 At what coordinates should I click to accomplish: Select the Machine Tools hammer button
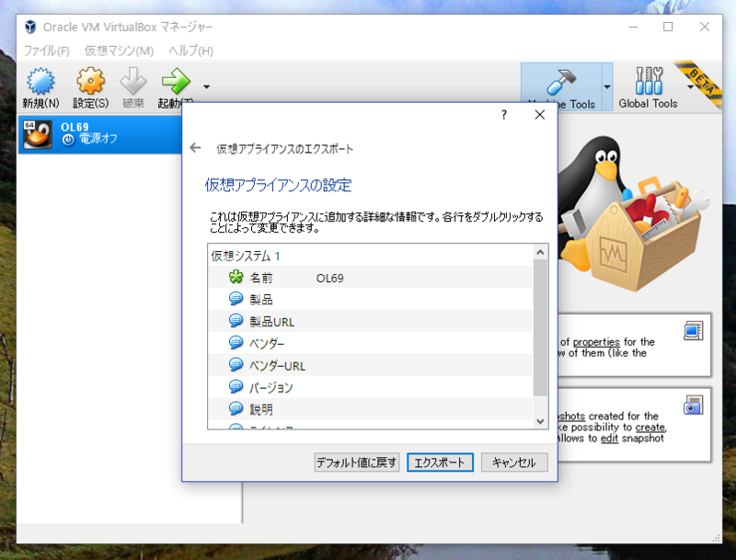[x=561, y=87]
